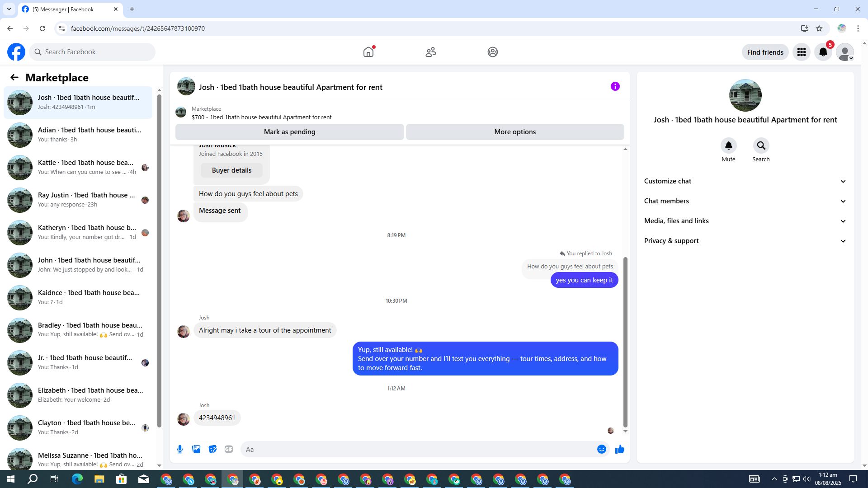The width and height of the screenshot is (868, 488).
Task: Open the notifications bell
Action: coord(823,52)
